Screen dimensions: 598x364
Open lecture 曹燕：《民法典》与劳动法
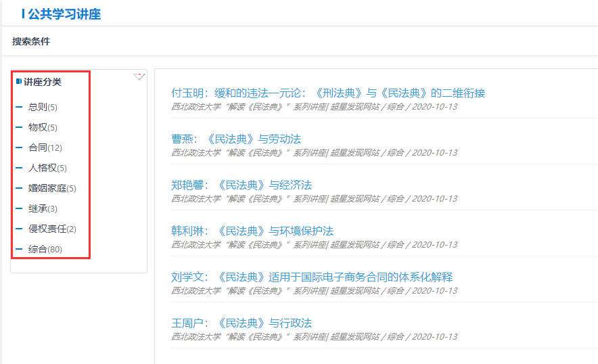[236, 139]
